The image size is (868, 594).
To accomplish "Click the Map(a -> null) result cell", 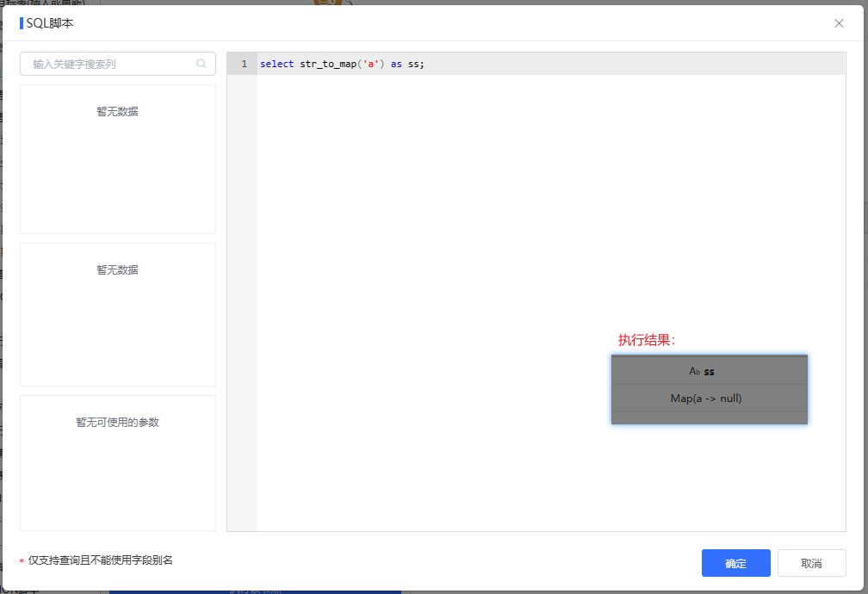I will tap(706, 398).
